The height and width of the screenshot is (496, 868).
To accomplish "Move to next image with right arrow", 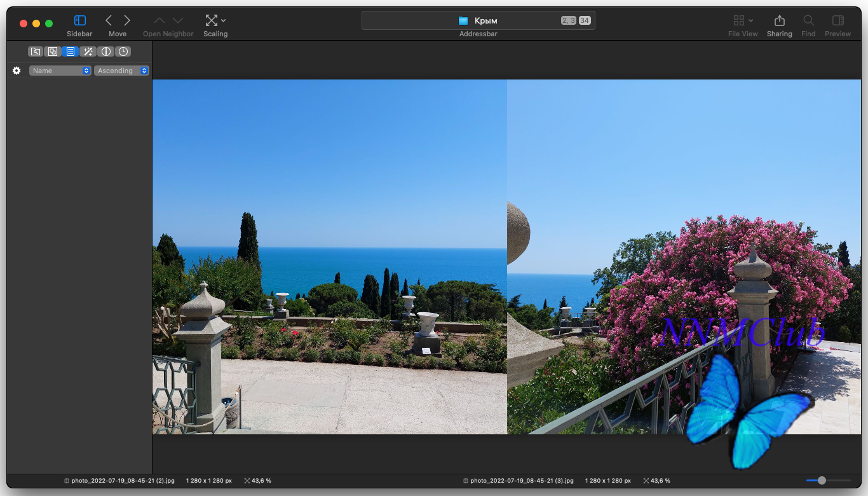I will [x=127, y=20].
